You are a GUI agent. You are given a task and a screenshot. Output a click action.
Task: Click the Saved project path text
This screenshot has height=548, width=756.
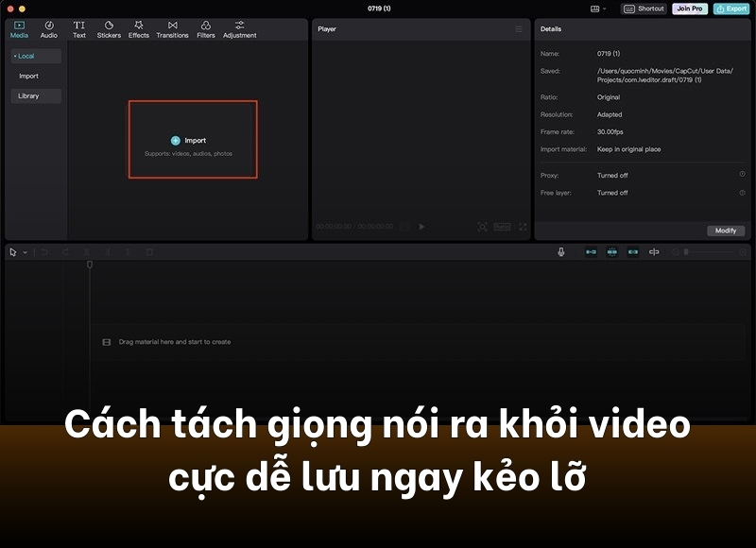pyautogui.click(x=665, y=76)
